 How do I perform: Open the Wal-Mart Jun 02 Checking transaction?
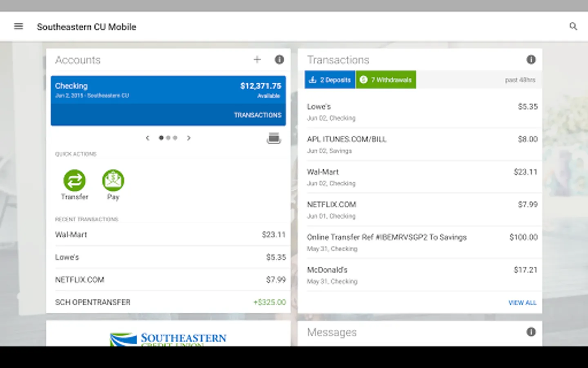[x=422, y=177]
